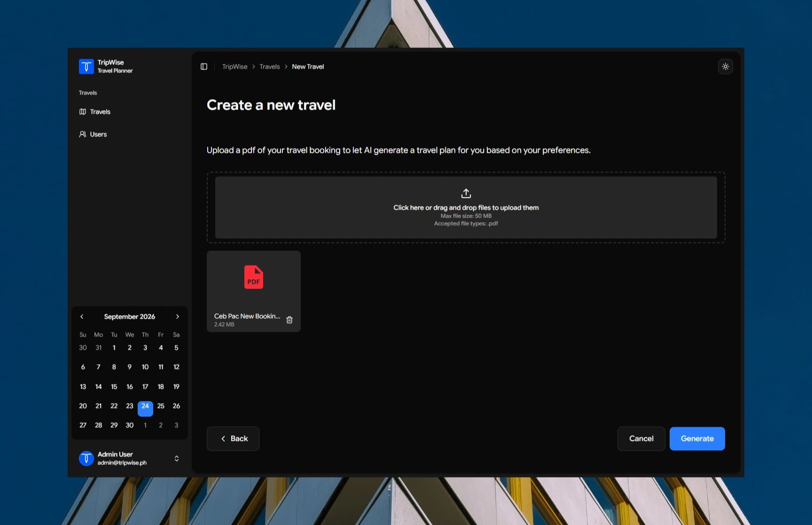This screenshot has width=812, height=525.
Task: Open the TripWise breadcrumb link
Action: (234, 67)
